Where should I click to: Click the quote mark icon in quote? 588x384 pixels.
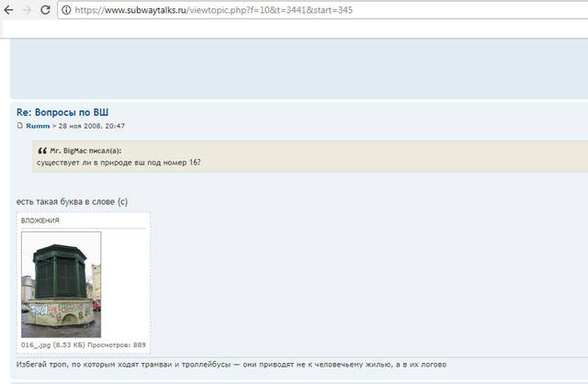(x=42, y=151)
